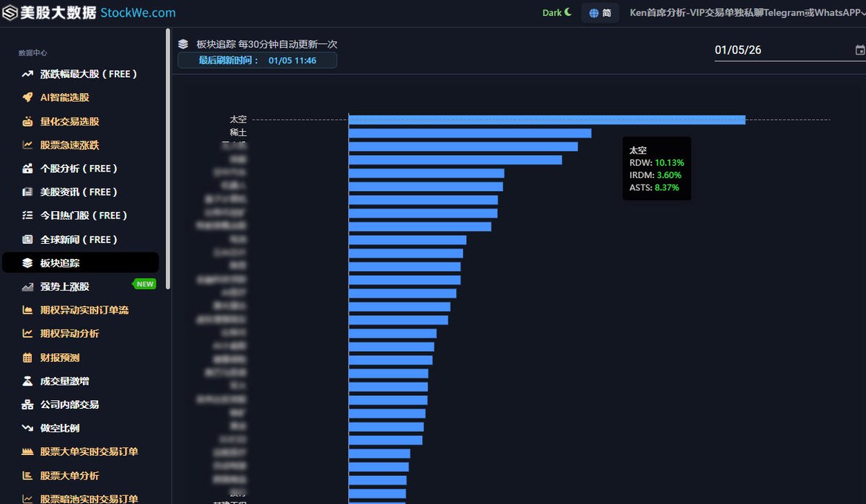Screen dimensions: 866x504
Task: Open 量化交易选股 menu item
Action: click(70, 122)
